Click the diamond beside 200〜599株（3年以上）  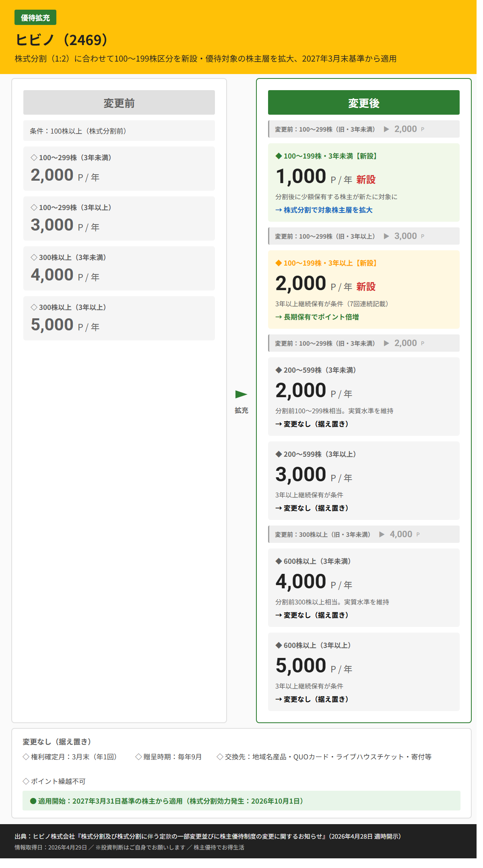pos(279,454)
